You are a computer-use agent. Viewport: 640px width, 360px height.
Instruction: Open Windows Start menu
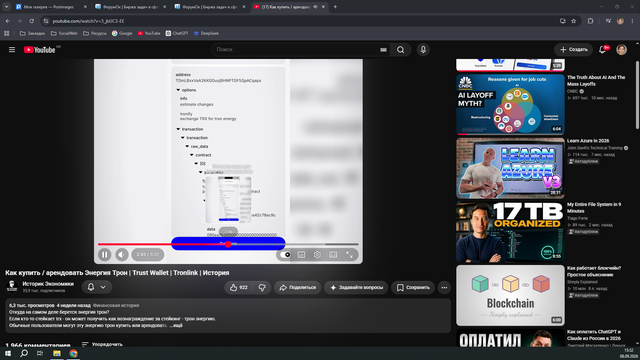(x=8, y=353)
